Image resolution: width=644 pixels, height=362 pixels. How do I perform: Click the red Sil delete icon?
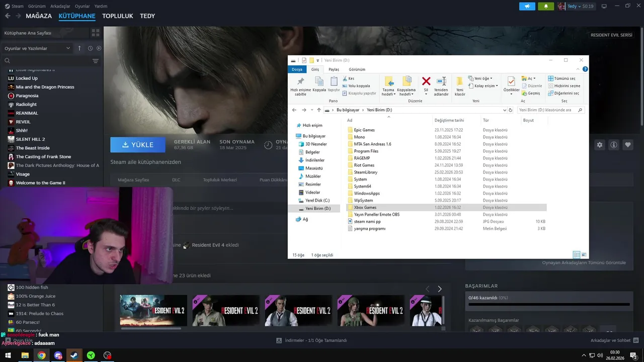(426, 81)
